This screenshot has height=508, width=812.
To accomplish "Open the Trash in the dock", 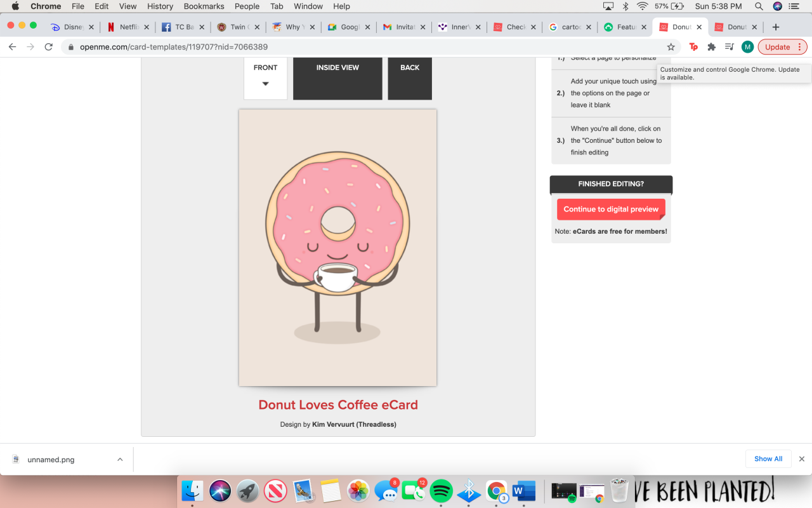I will click(x=619, y=491).
